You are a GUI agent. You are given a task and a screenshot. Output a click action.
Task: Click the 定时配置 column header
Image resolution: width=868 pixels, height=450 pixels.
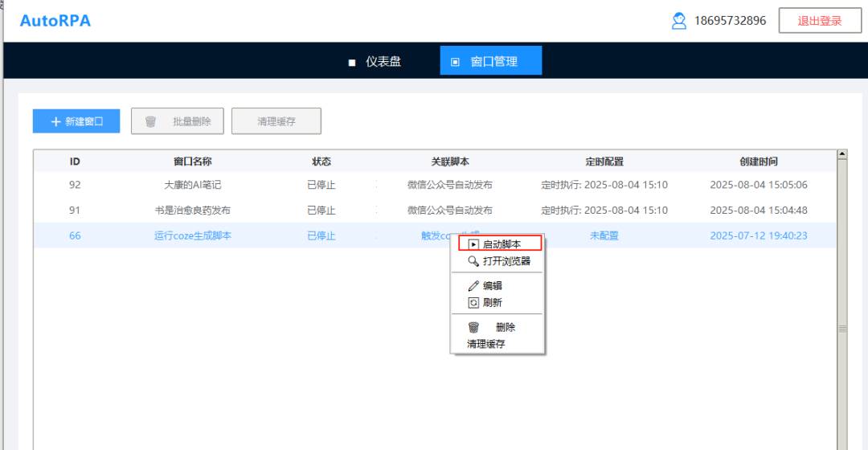tap(604, 162)
